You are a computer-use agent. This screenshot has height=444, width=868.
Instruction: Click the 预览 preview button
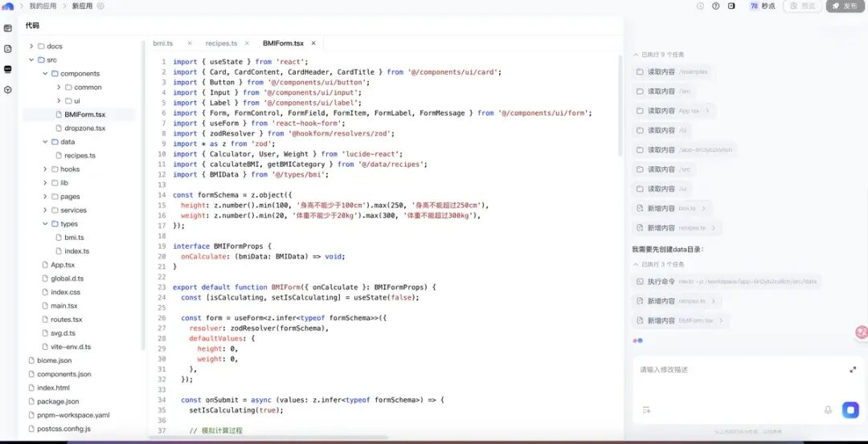pyautogui.click(x=803, y=6)
